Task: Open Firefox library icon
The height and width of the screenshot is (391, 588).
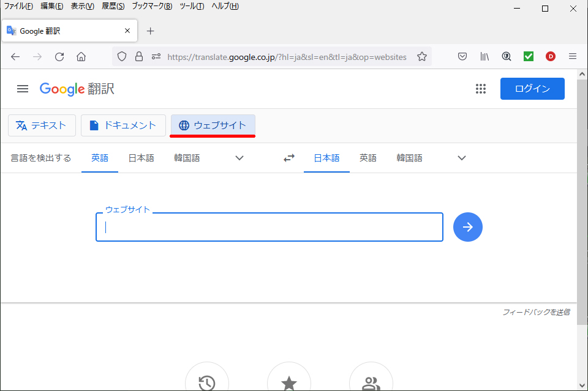Action: (x=484, y=56)
